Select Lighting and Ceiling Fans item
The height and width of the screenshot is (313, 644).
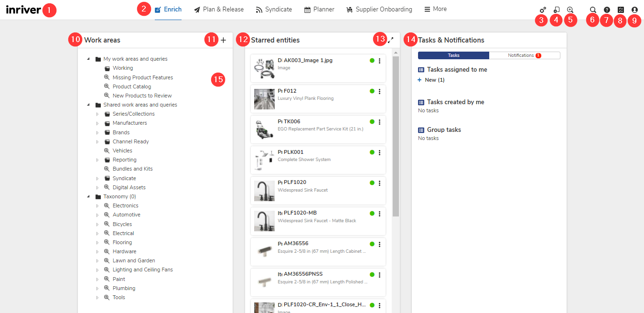coord(143,270)
